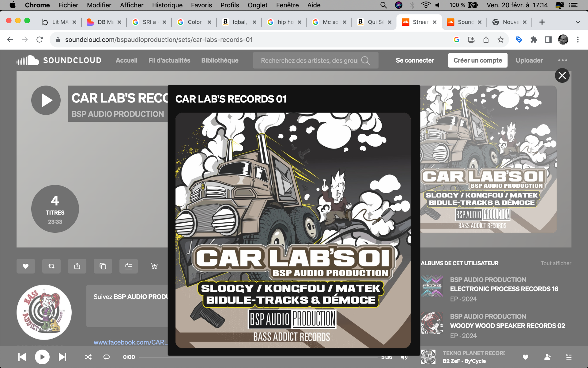The height and width of the screenshot is (368, 588).
Task: Play the Car Lab's Records 01 playlist
Action: click(46, 100)
